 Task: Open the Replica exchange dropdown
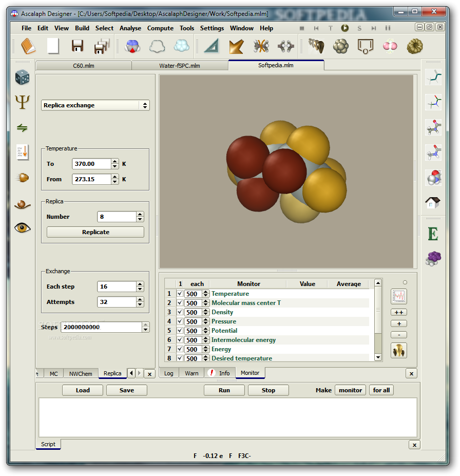[95, 105]
